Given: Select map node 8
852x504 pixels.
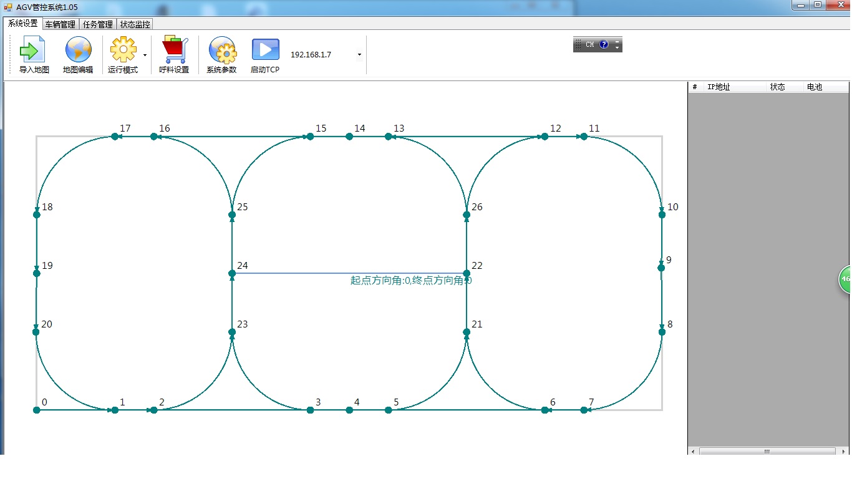Looking at the screenshot, I should [662, 332].
